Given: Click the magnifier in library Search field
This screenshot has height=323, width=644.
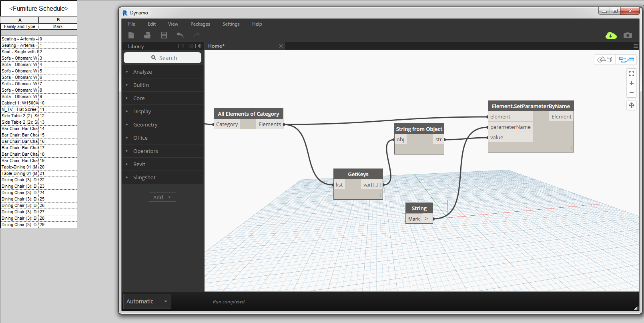Looking at the screenshot, I should coord(154,58).
